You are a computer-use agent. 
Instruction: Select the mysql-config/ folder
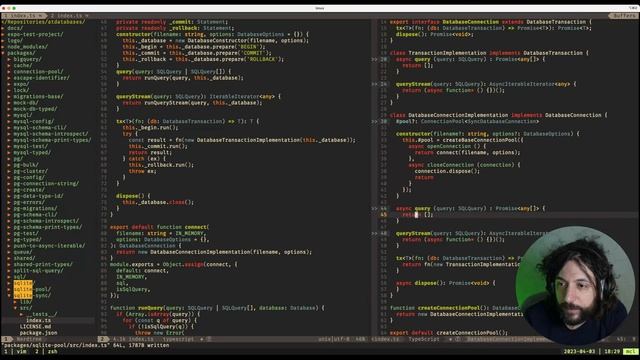tap(34, 122)
